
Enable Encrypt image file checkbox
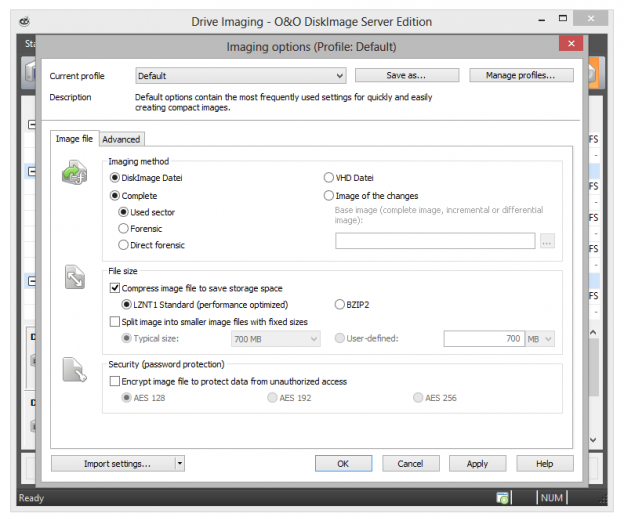click(x=115, y=381)
